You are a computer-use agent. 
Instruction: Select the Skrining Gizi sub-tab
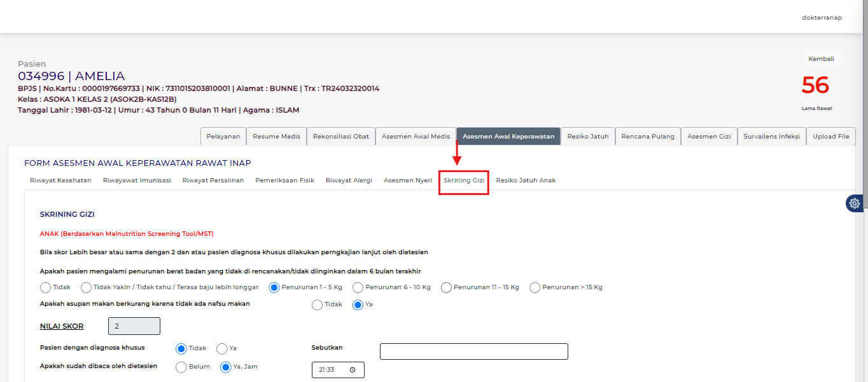coord(464,181)
